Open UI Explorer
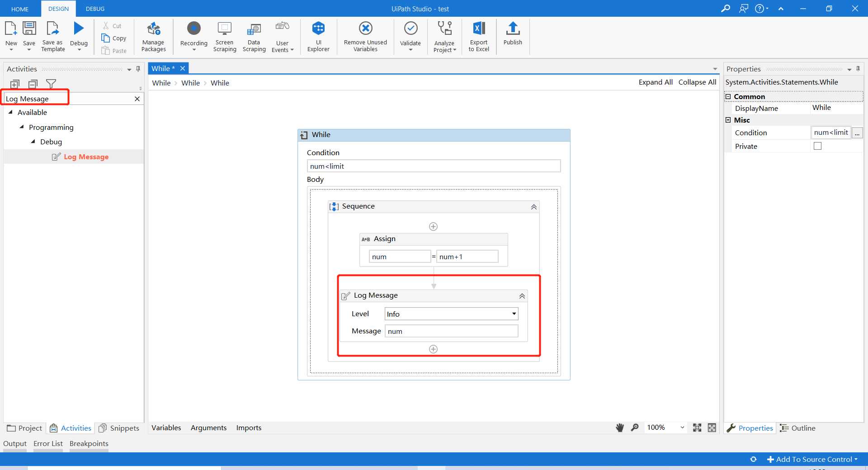Image resolution: width=868 pixels, height=470 pixels. (x=318, y=37)
